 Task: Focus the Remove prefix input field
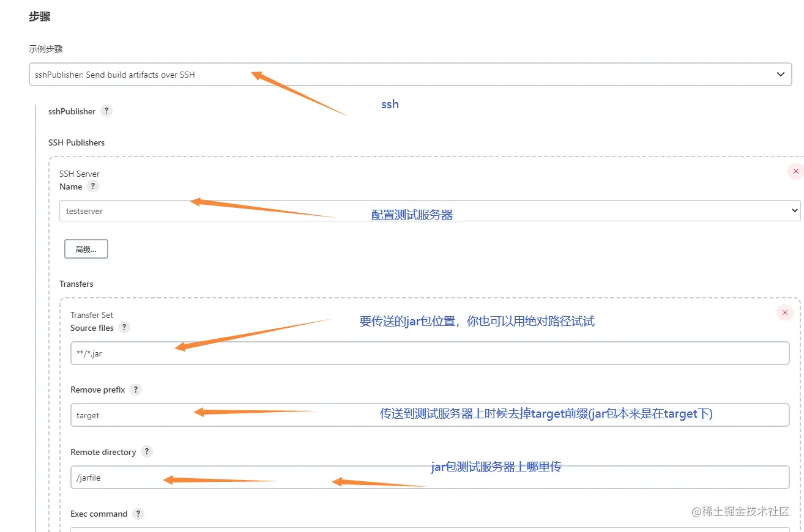(430, 415)
